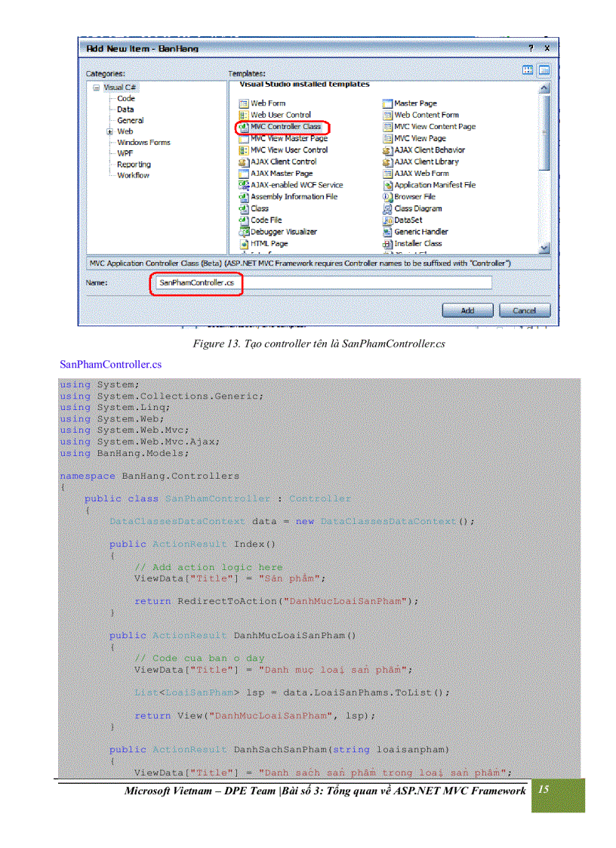Click the Add button

(467, 310)
